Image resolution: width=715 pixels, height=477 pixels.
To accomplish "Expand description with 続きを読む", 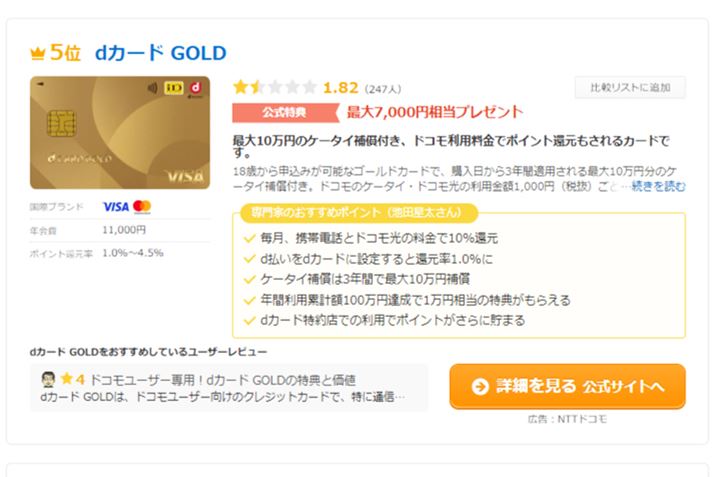I will 658,186.
